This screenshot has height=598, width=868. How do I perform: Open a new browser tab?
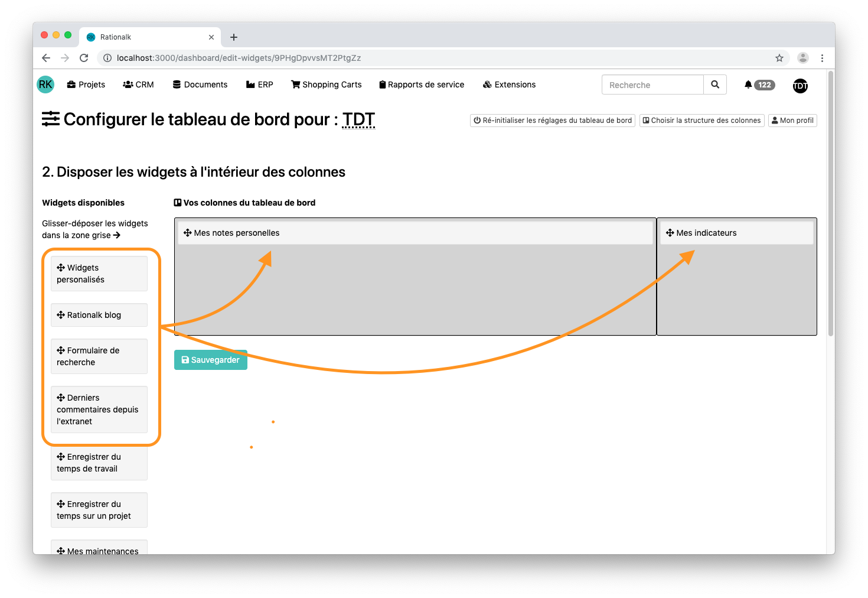pyautogui.click(x=234, y=37)
